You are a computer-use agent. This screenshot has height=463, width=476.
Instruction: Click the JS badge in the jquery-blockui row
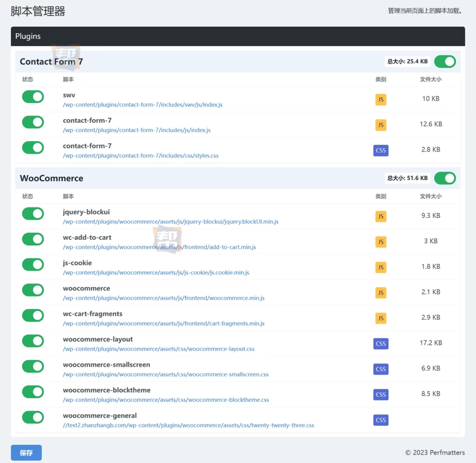(381, 216)
